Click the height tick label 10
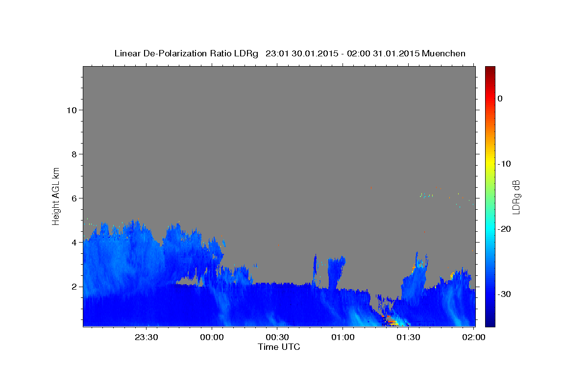The image size is (588, 392). coord(71,110)
